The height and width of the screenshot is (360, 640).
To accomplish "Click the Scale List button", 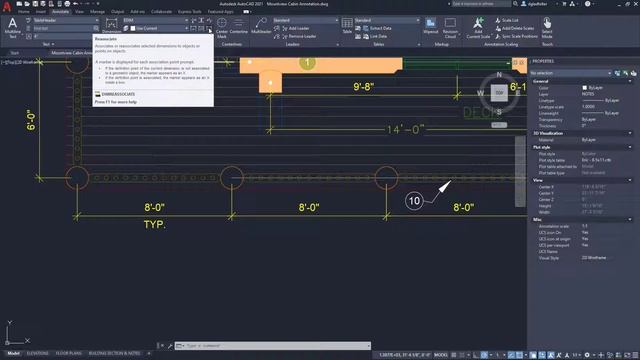I will pos(507,20).
